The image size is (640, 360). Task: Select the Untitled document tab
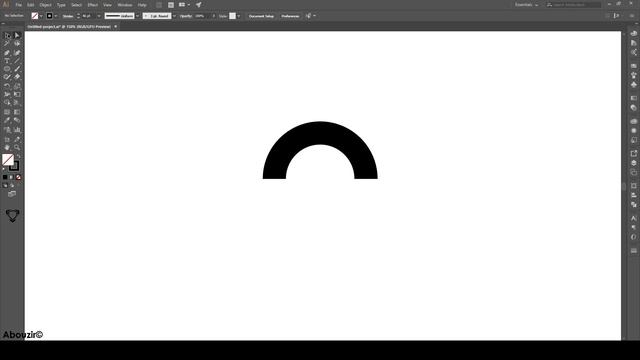click(x=69, y=27)
